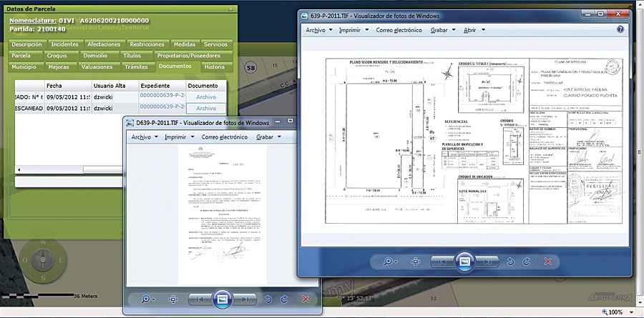
Task: Click Archivo button in the first document row
Action: 206,97
